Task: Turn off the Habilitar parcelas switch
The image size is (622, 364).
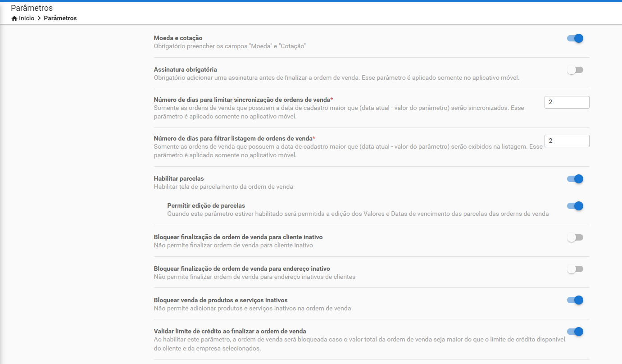Action: click(575, 179)
